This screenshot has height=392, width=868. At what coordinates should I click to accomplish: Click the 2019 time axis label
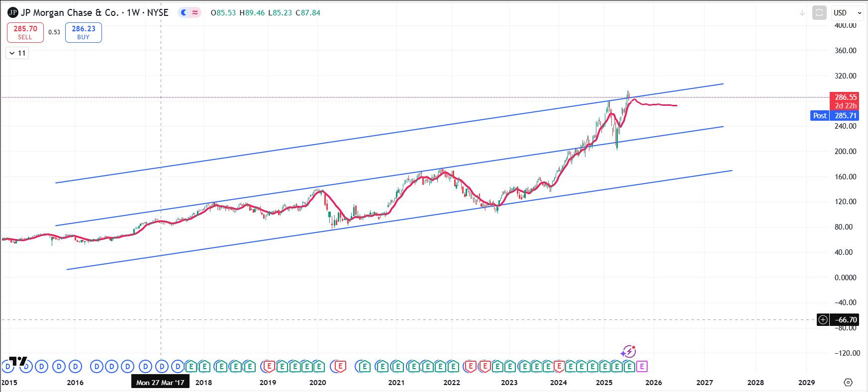tap(268, 383)
